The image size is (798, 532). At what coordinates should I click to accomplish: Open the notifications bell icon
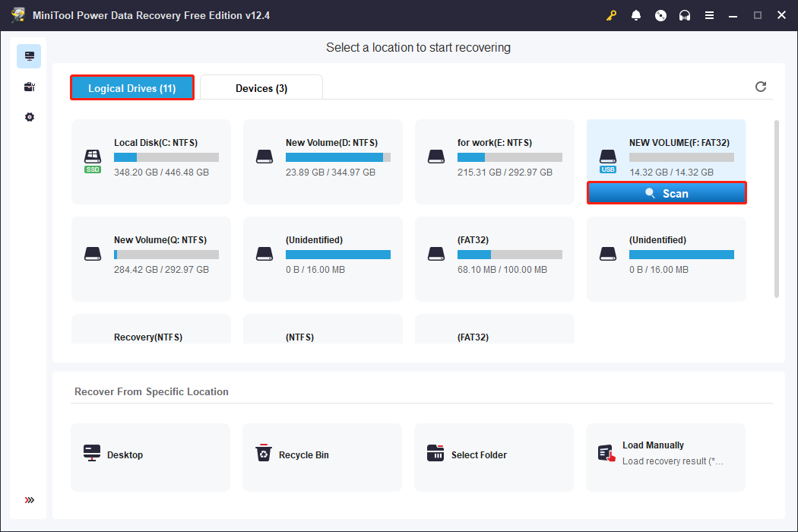635,15
